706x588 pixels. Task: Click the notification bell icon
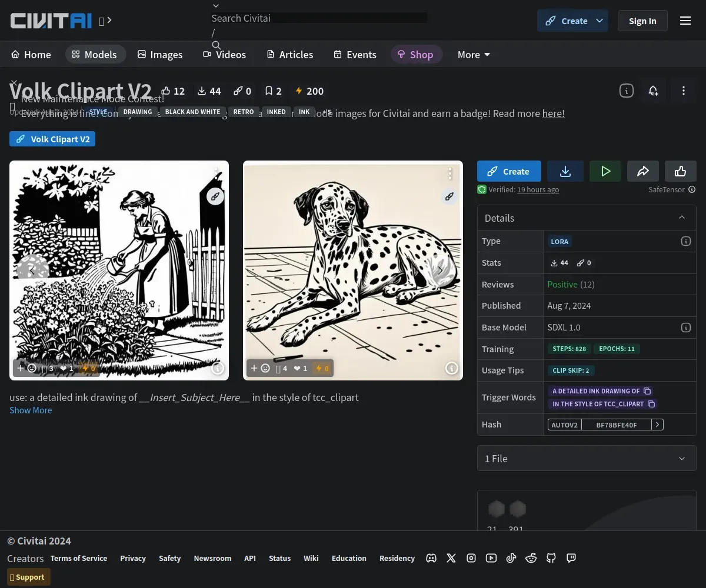(653, 91)
